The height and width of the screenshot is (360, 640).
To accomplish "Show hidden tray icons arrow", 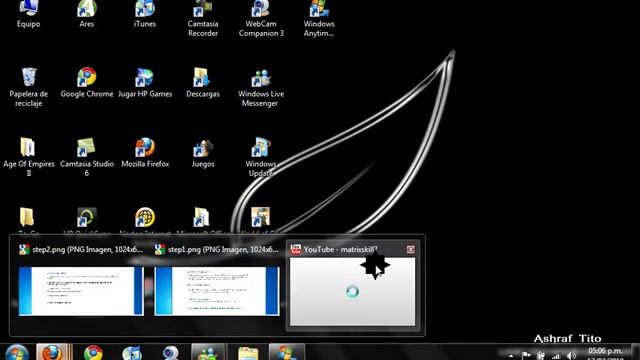I will pyautogui.click(x=511, y=356).
